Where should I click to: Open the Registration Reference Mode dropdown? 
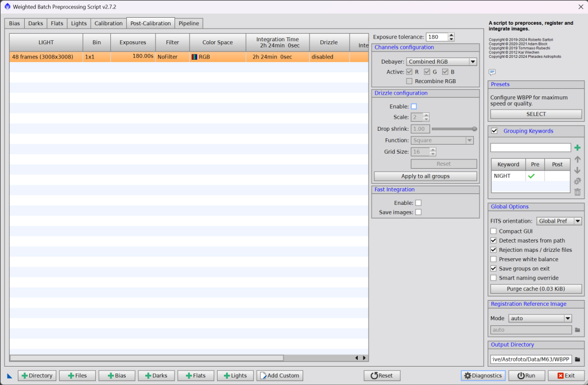pos(539,318)
